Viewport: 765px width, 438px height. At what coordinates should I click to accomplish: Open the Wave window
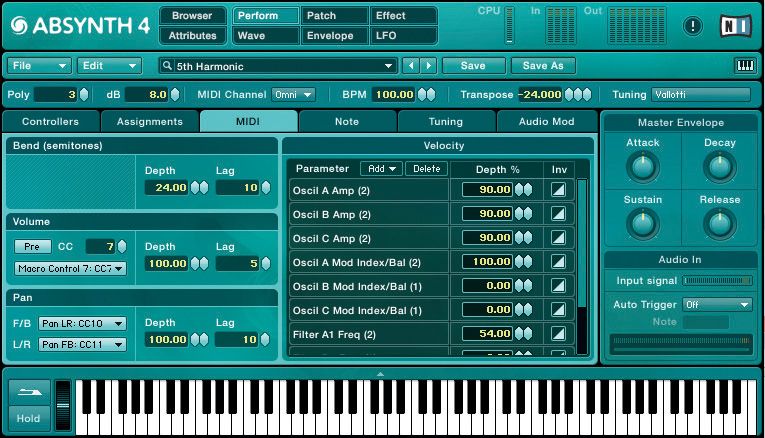coord(265,36)
